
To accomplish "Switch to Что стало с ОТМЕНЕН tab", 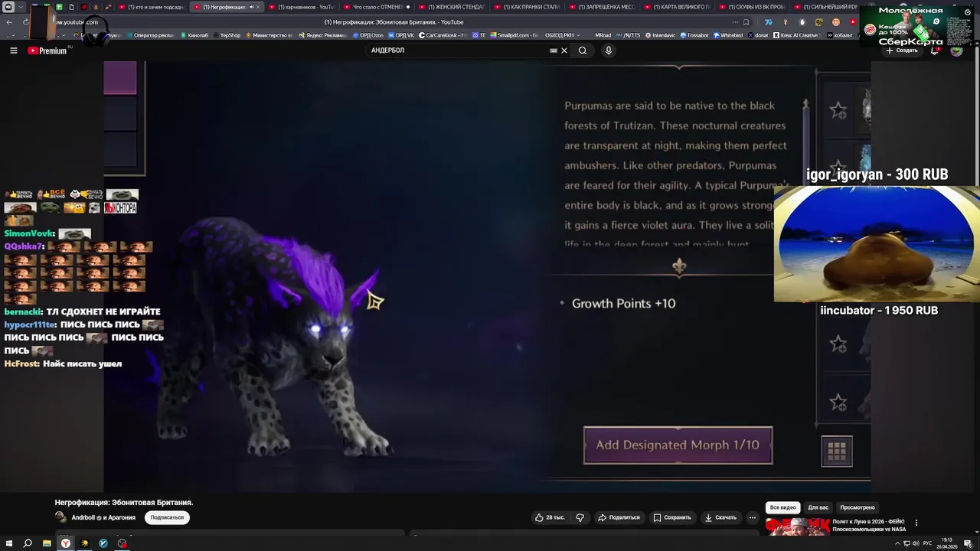I will click(376, 7).
